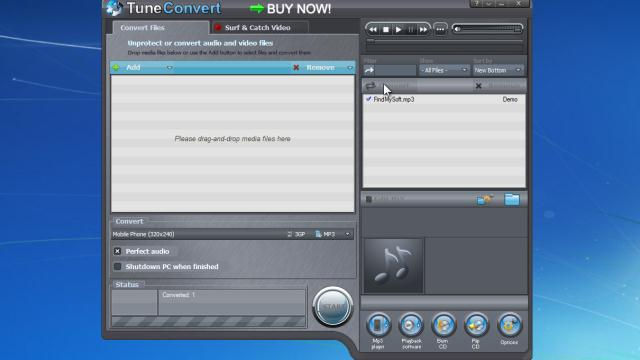
Task: Click the playback seek progress bar
Action: pos(444,41)
